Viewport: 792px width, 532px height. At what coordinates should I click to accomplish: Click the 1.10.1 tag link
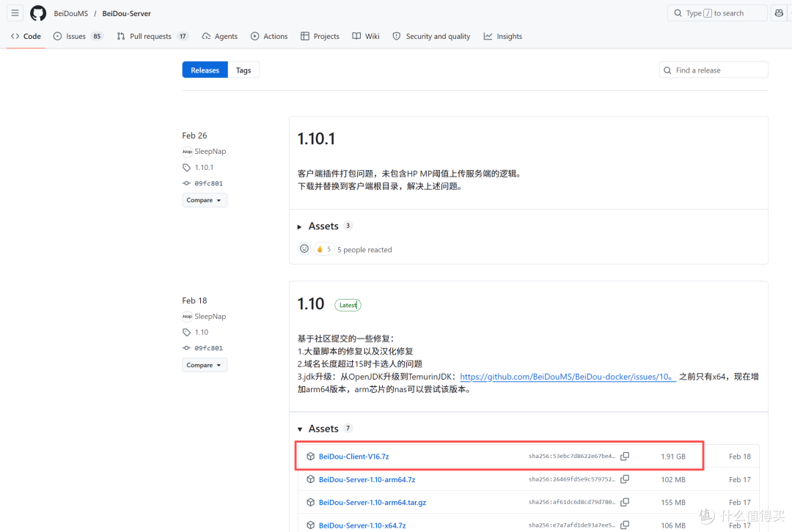(204, 168)
